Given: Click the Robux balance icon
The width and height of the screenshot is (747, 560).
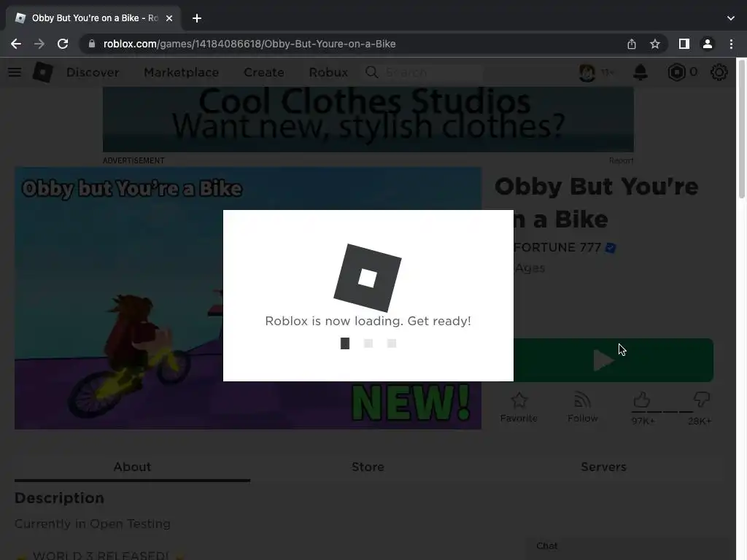Looking at the screenshot, I should [676, 72].
